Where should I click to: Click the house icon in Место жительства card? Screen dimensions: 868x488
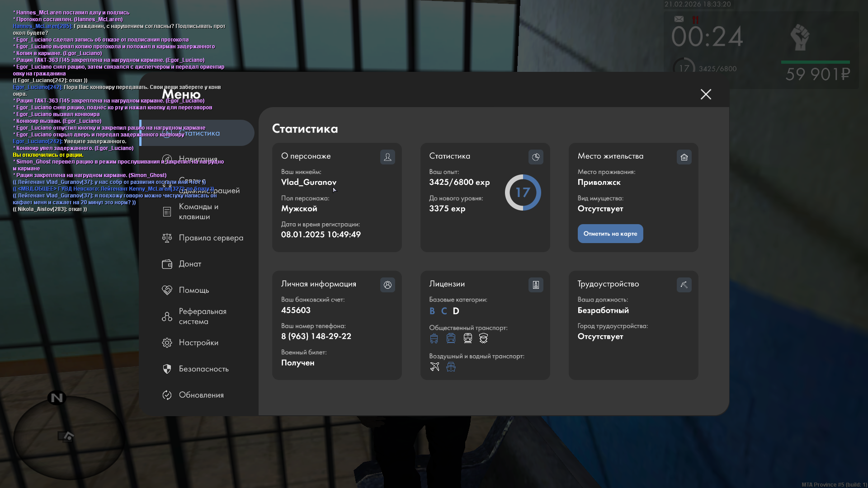tap(684, 157)
